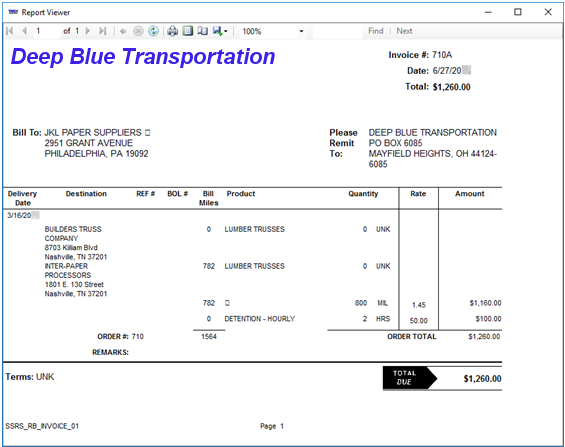Stop rendering the report
Viewport: 565px width, 447px height.
tap(138, 31)
